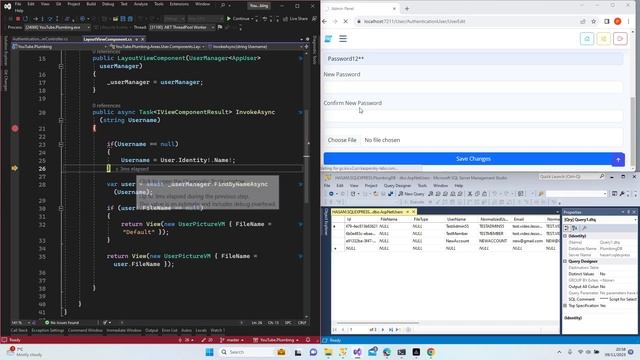Open the File menu in Visual Studio
Screen dimensions: 640x360
[18, 4]
